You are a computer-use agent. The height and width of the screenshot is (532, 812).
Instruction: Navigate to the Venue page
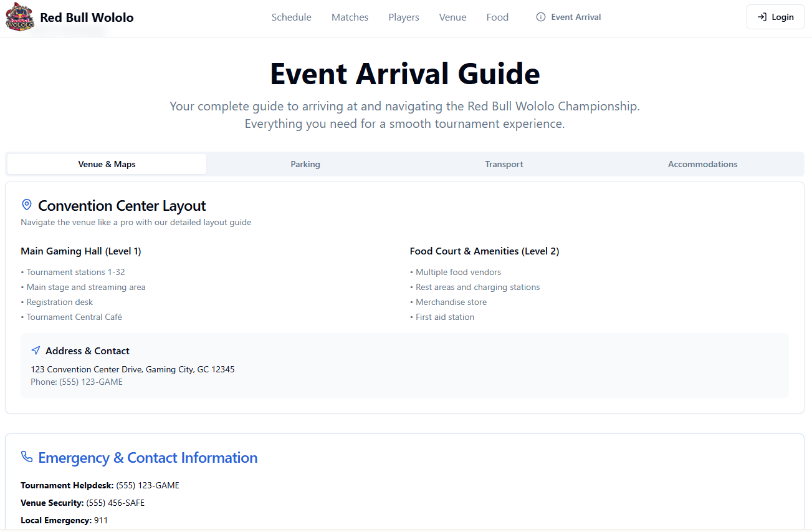(x=452, y=17)
